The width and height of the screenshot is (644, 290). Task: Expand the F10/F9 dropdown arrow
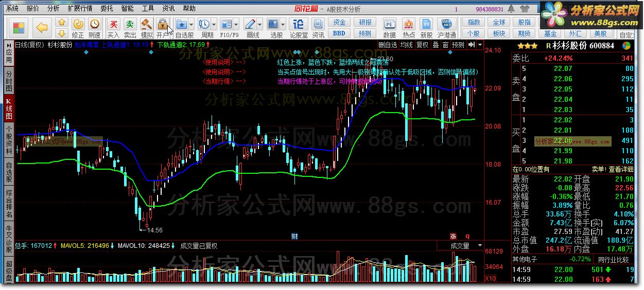click(236, 24)
